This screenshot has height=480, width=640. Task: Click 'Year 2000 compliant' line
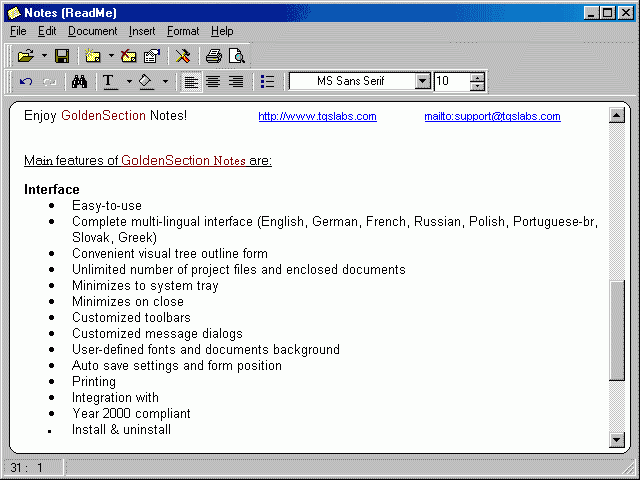pos(131,413)
